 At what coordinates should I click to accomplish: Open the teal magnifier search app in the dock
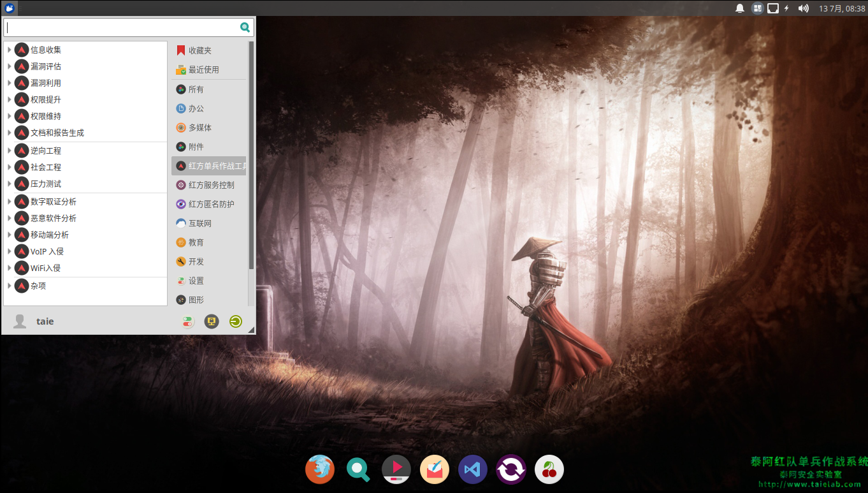[x=358, y=469]
